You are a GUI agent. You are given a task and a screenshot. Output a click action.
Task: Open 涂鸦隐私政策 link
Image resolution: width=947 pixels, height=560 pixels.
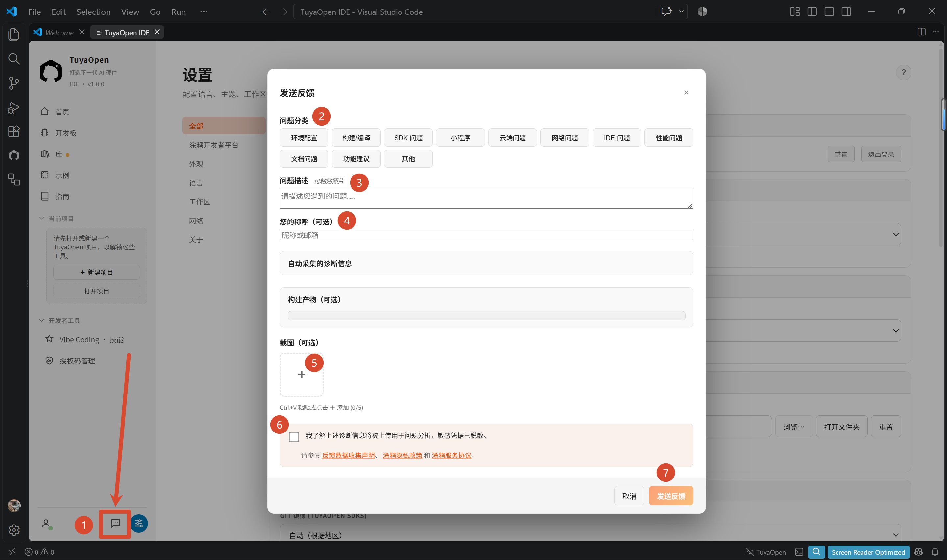[402, 455]
